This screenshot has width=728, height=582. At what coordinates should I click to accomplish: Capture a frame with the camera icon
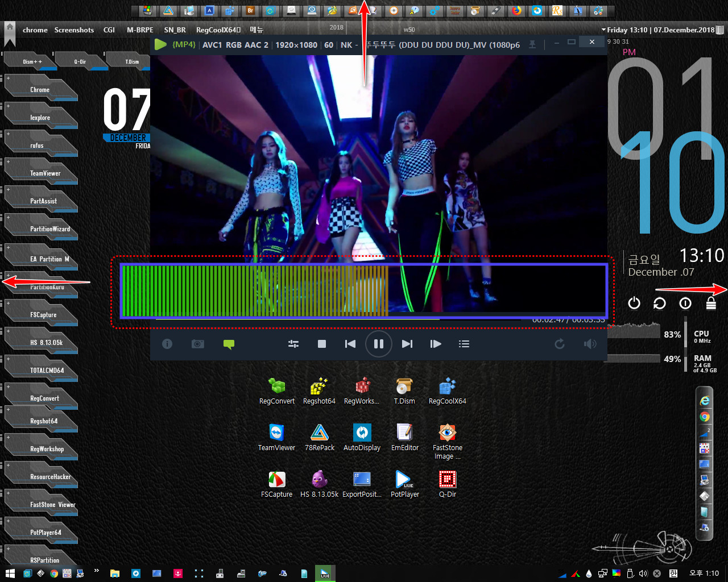(198, 344)
